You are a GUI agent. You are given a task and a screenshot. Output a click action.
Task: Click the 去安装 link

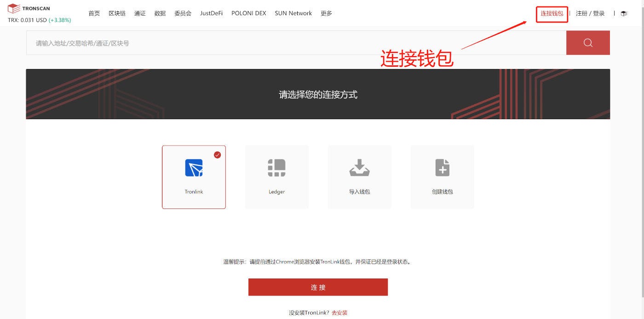click(x=339, y=313)
